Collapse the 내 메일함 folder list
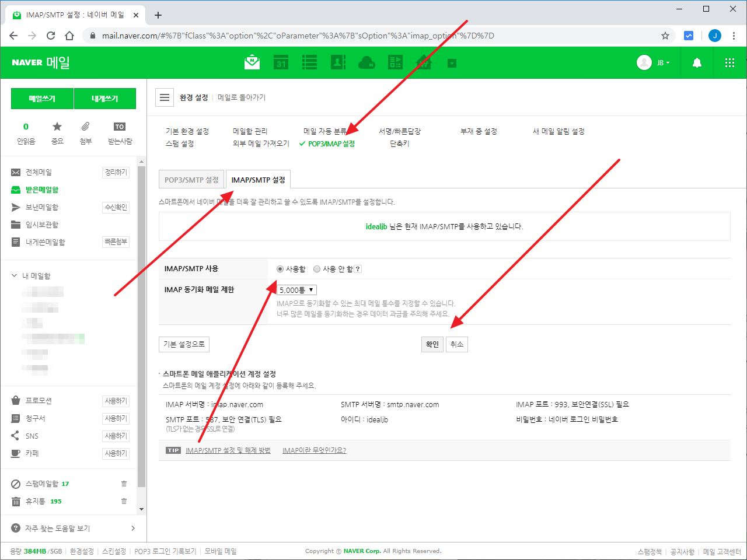 (x=15, y=275)
